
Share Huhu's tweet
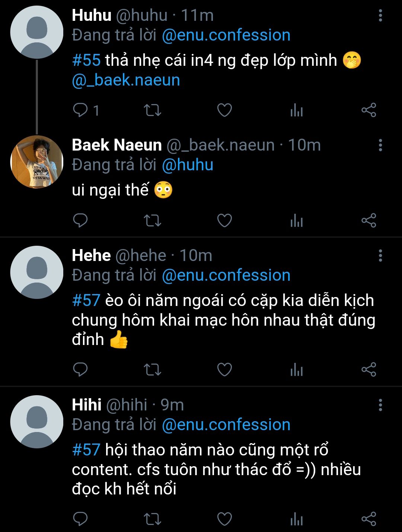pyautogui.click(x=369, y=110)
